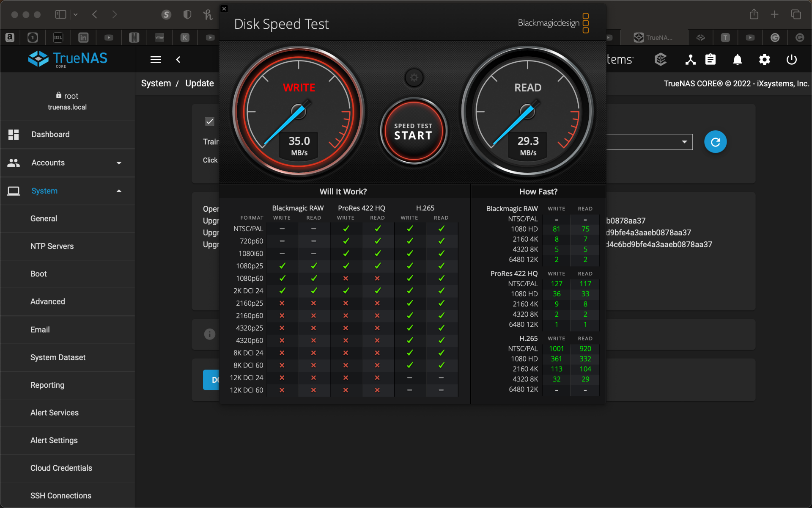
Task: Click the System breadcrumb link
Action: click(156, 83)
